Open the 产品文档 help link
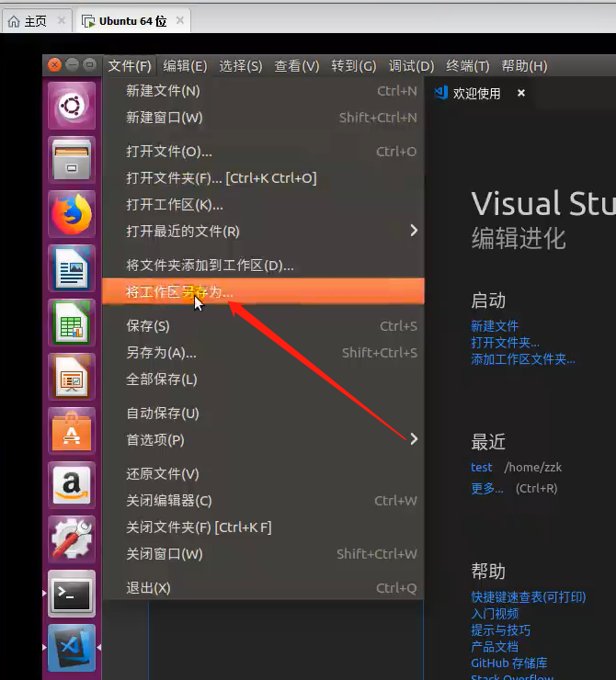 [x=495, y=647]
